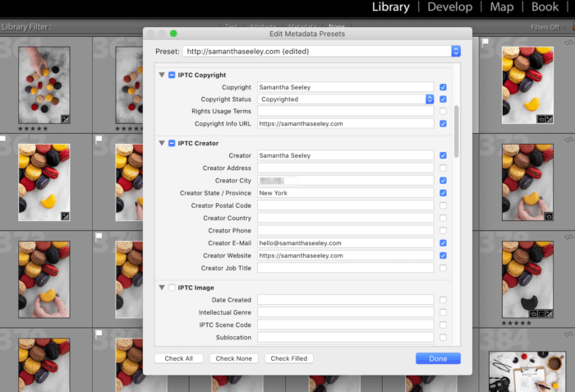Viewport: 575px width, 392px height.
Task: Enable the Creator Job Title checkbox
Action: coord(443,268)
